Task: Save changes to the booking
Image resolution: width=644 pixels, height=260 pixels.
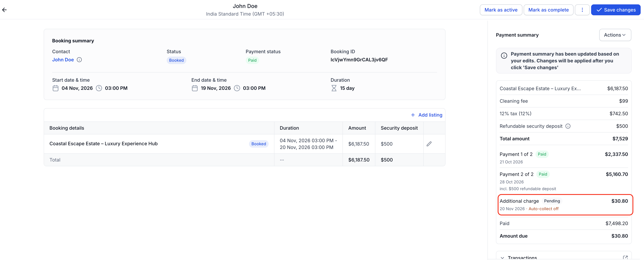Action: [x=616, y=10]
